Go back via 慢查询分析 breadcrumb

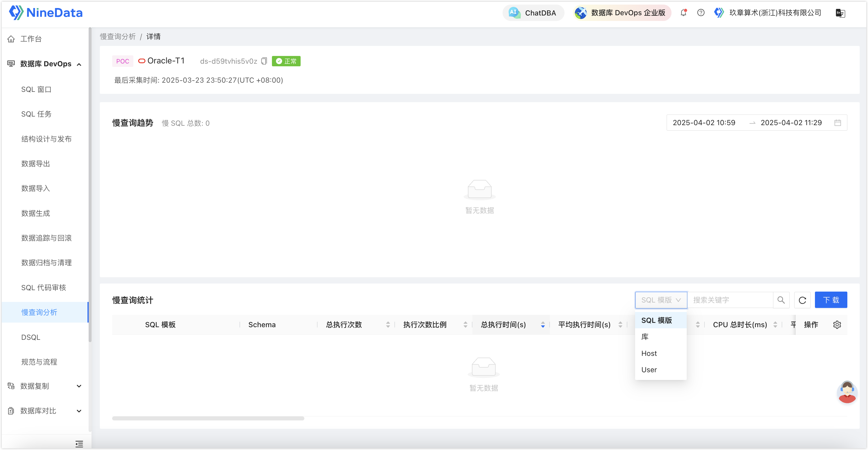coord(118,36)
